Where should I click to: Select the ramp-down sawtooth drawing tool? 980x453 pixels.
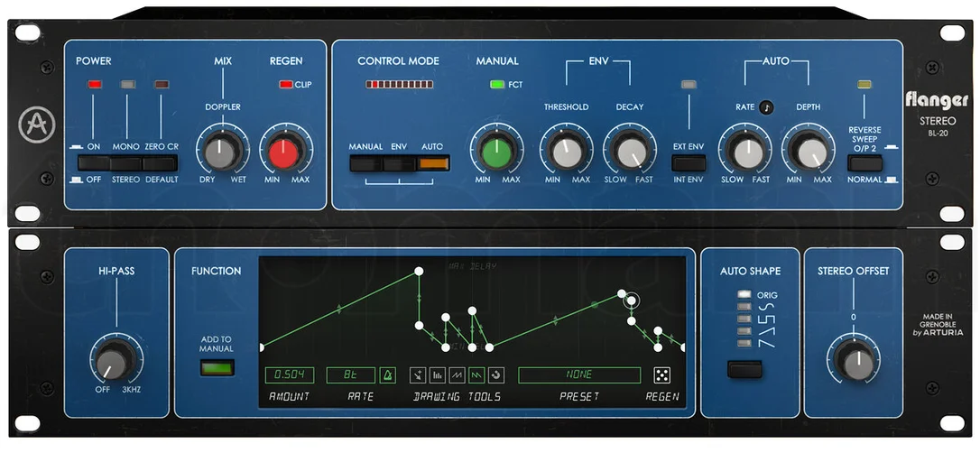pyautogui.click(x=476, y=374)
